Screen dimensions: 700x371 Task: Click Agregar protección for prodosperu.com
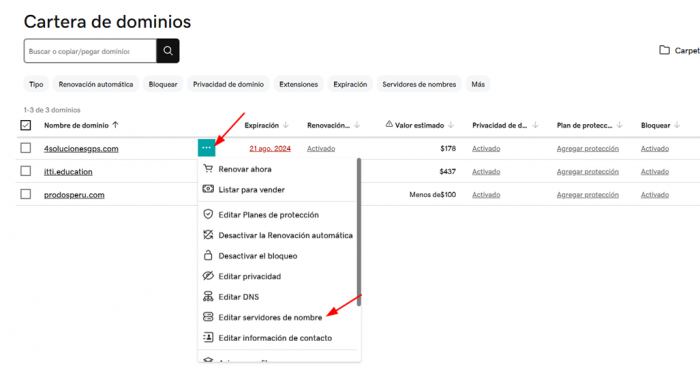(588, 195)
